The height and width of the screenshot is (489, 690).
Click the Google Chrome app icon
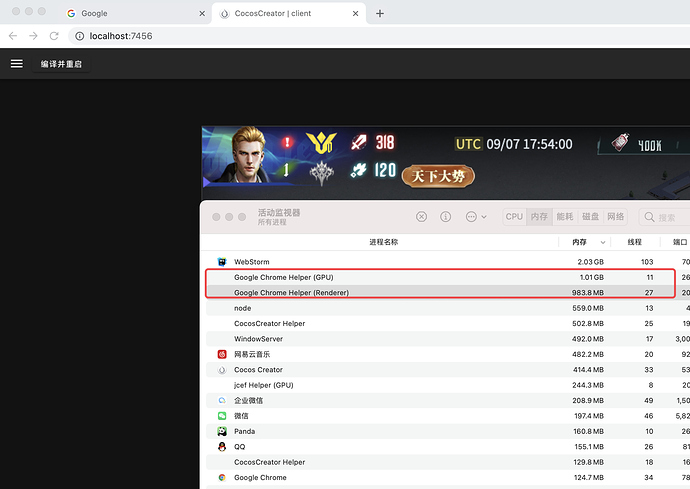(x=222, y=478)
